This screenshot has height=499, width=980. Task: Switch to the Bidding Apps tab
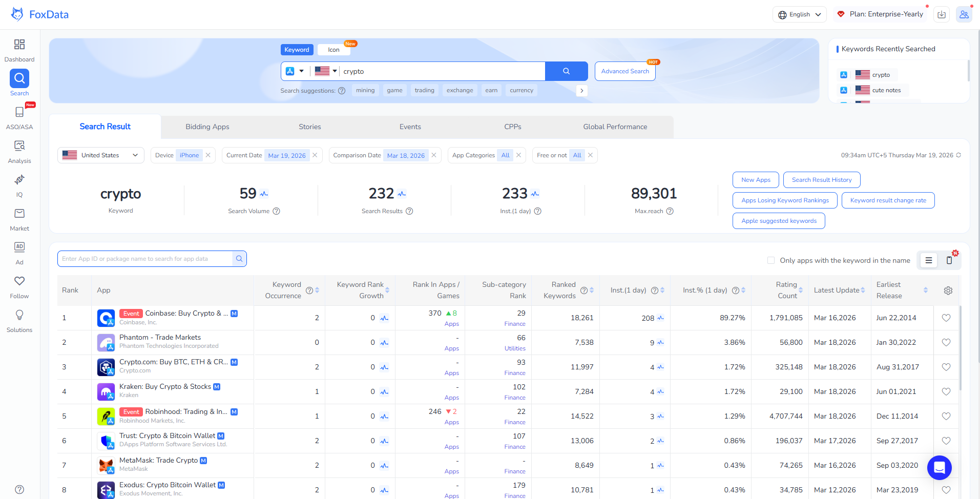(207, 127)
